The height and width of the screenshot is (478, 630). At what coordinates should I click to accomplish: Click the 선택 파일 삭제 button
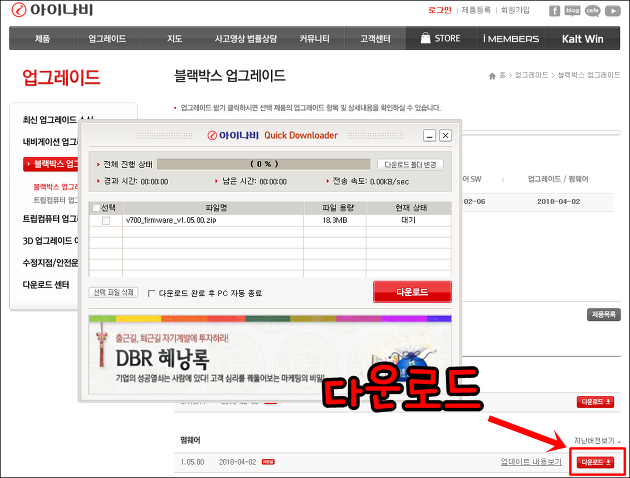point(113,292)
